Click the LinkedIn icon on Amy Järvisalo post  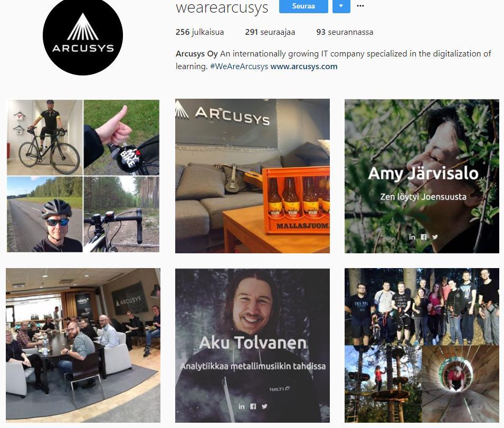(412, 237)
